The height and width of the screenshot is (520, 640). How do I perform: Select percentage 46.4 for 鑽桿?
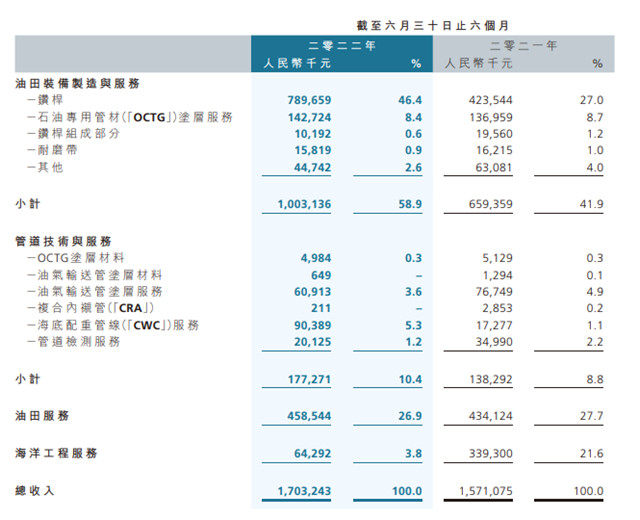click(x=410, y=100)
